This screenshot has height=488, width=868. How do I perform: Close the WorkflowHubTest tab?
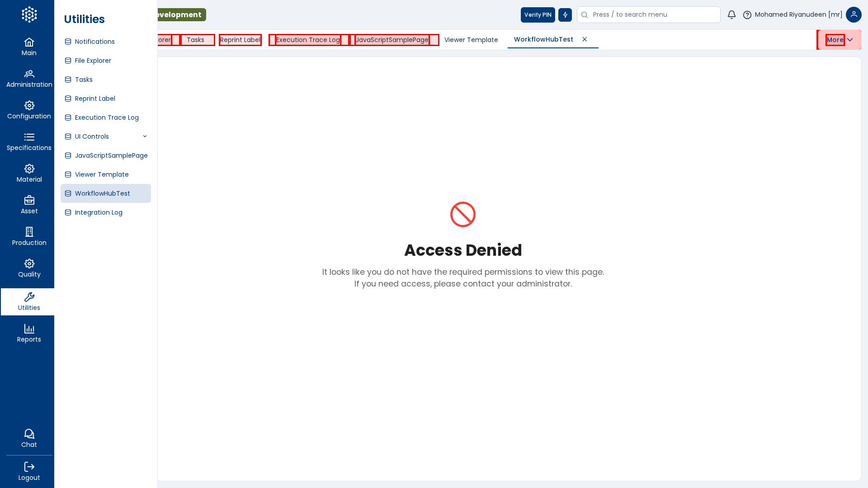tap(585, 40)
